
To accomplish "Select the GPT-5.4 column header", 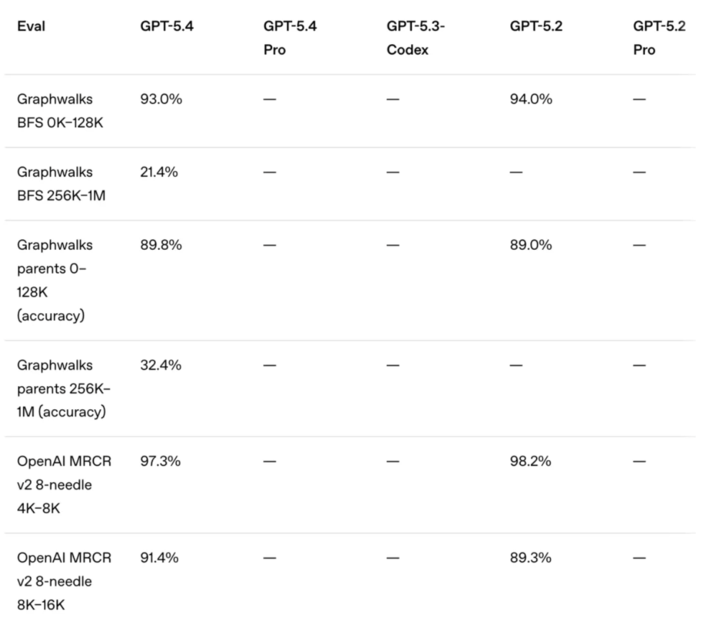I will (166, 26).
